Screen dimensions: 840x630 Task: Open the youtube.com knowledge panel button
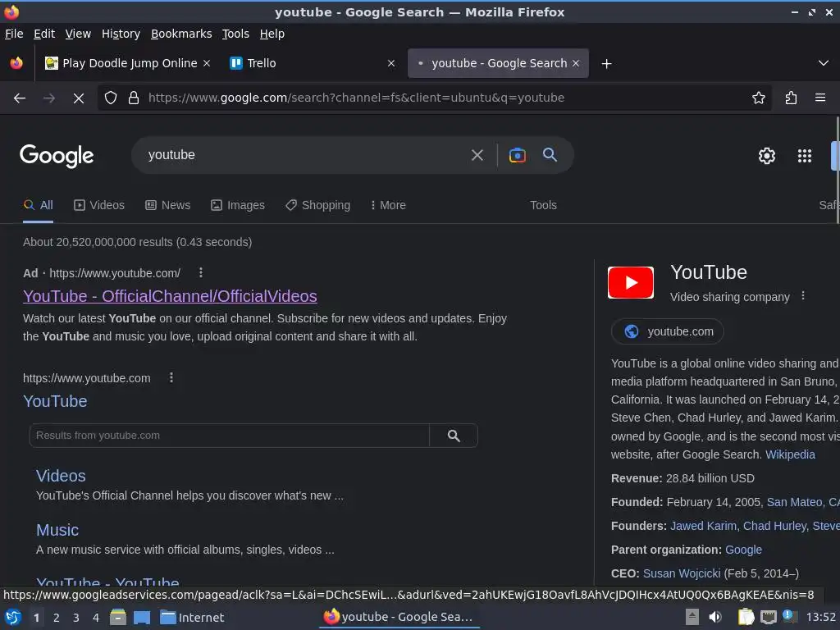point(668,331)
